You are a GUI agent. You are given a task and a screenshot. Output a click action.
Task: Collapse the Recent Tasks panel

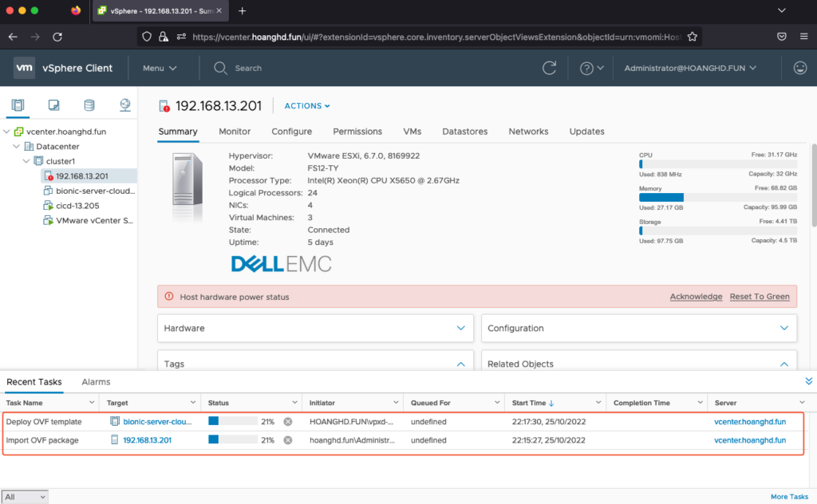[x=808, y=381]
